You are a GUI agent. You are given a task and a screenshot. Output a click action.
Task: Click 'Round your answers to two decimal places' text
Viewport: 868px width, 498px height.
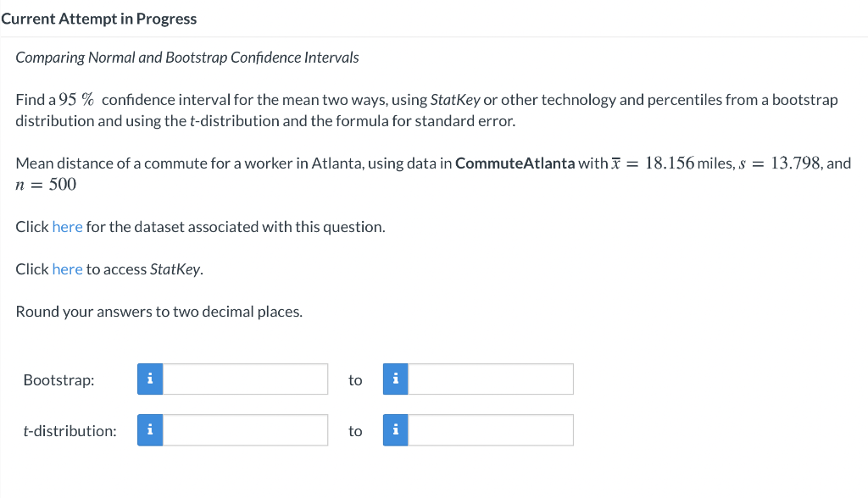(x=159, y=312)
